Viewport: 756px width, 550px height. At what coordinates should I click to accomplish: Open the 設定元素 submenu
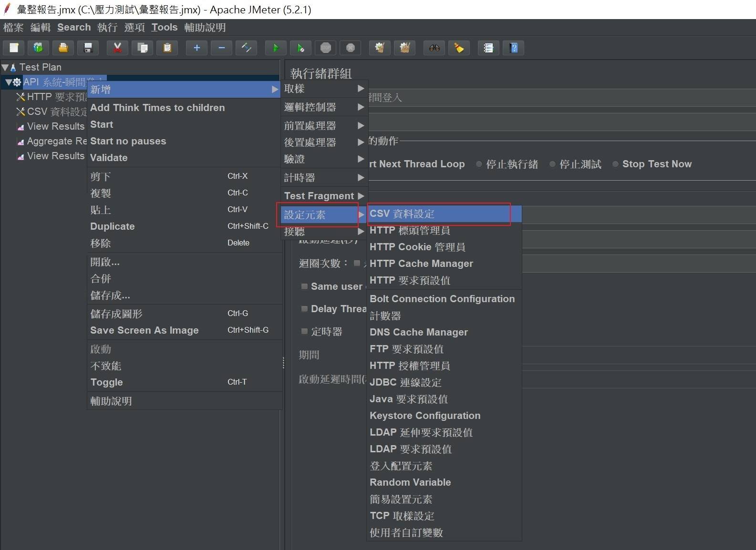point(324,214)
